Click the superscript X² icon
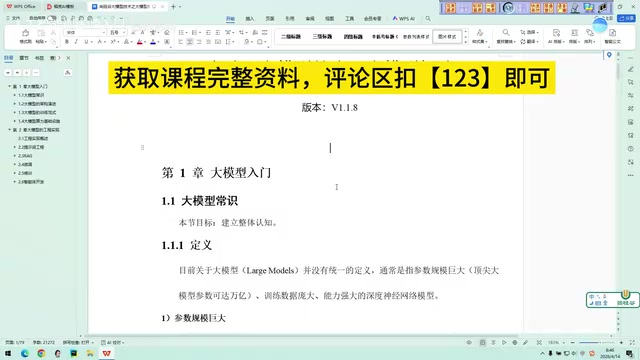This screenshot has width=640, height=360. pos(113,42)
